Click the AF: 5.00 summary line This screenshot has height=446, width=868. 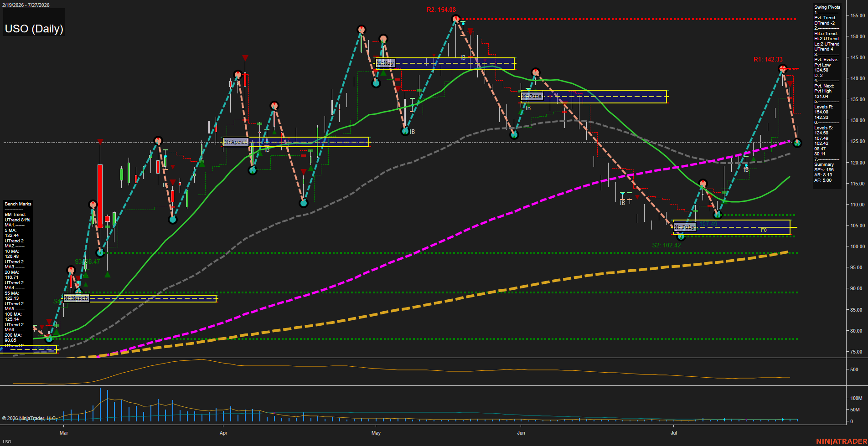click(823, 180)
